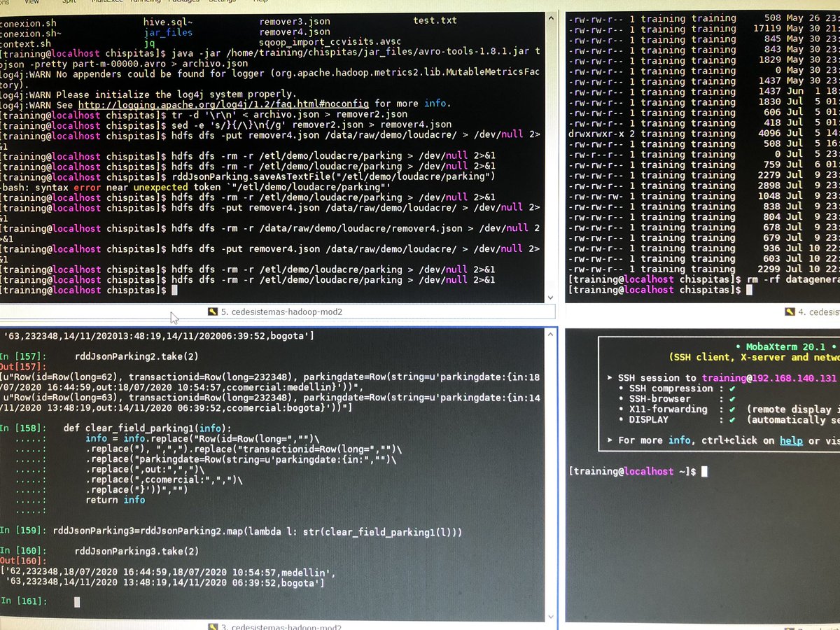Image resolution: width=840 pixels, height=630 pixels.
Task: Click the 'help' link in MobaXterm banner
Action: 791,440
